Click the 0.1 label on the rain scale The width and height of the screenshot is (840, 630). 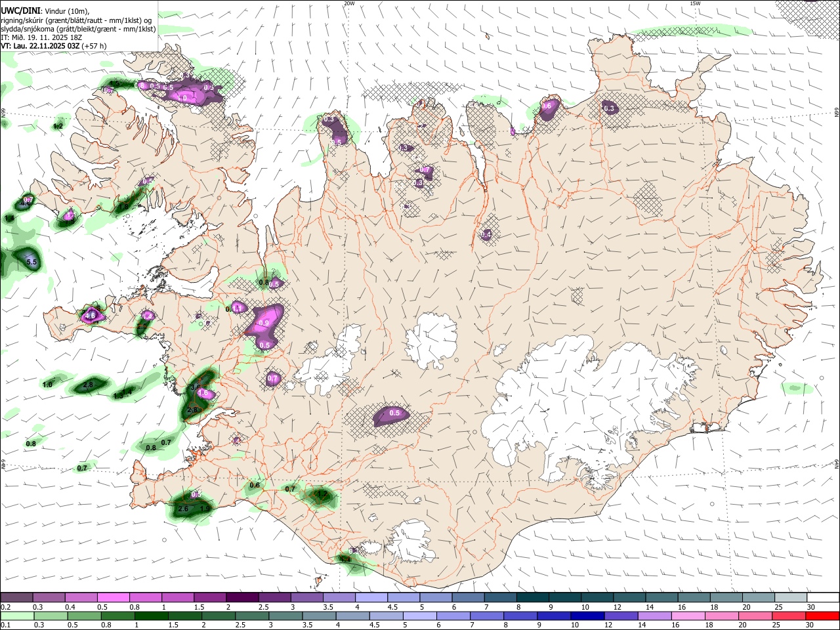click(5, 625)
